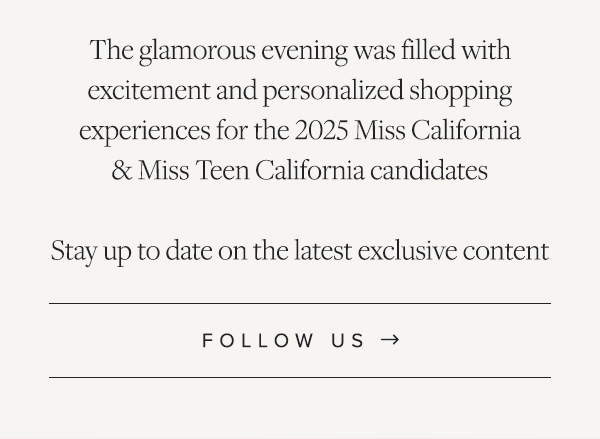
Task: Click the divider line above FOLLOW US
Action: click(x=300, y=304)
